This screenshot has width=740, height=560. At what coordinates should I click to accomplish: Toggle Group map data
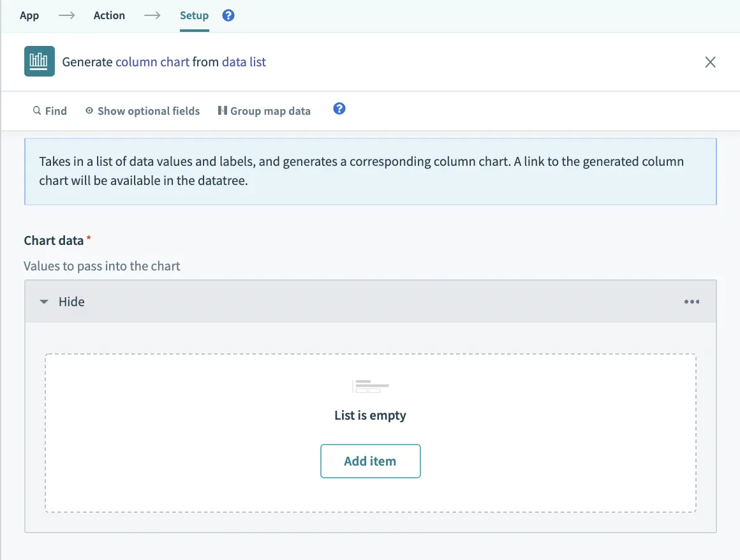point(264,111)
